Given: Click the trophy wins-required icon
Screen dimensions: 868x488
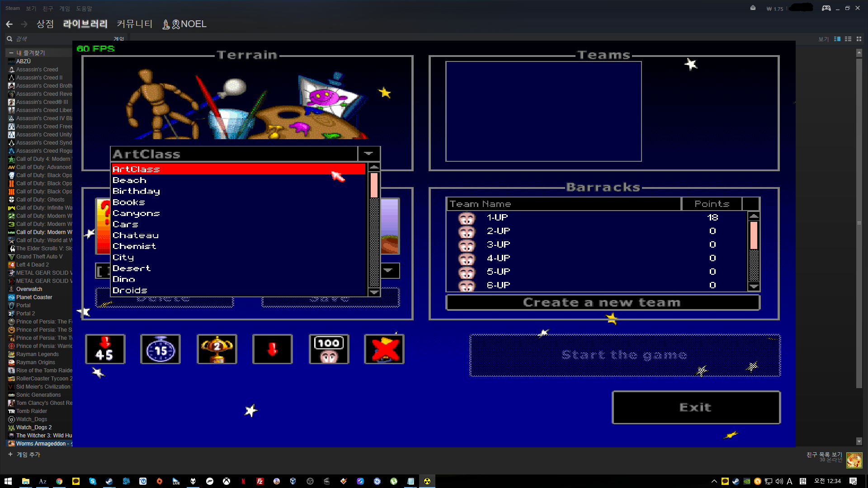Looking at the screenshot, I should [217, 349].
